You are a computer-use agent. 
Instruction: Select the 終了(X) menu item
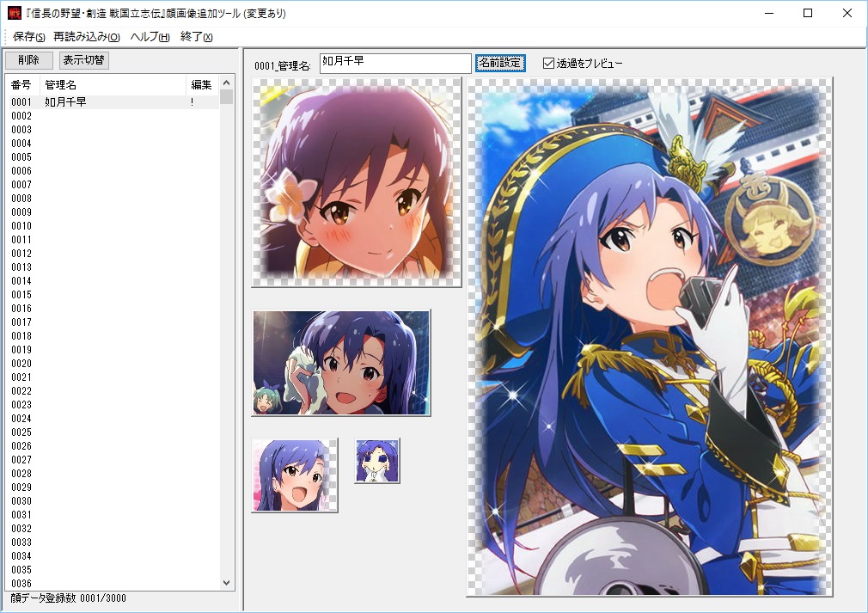pos(197,37)
